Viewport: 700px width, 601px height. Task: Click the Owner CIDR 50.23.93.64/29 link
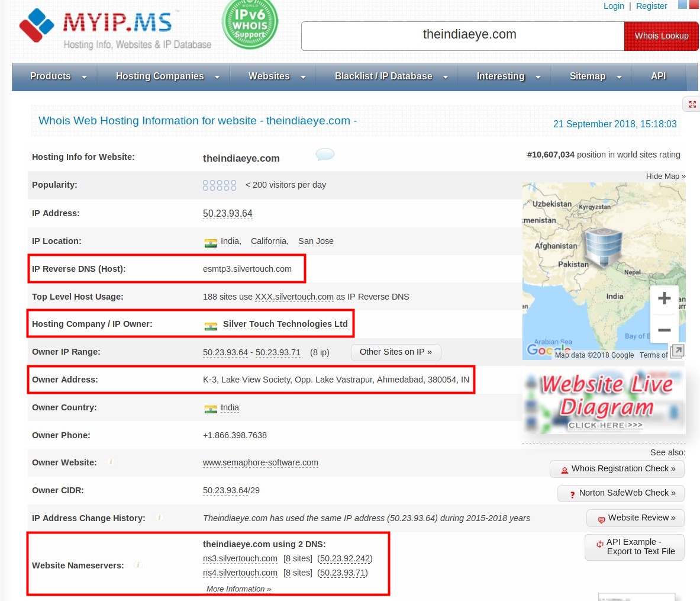click(231, 491)
